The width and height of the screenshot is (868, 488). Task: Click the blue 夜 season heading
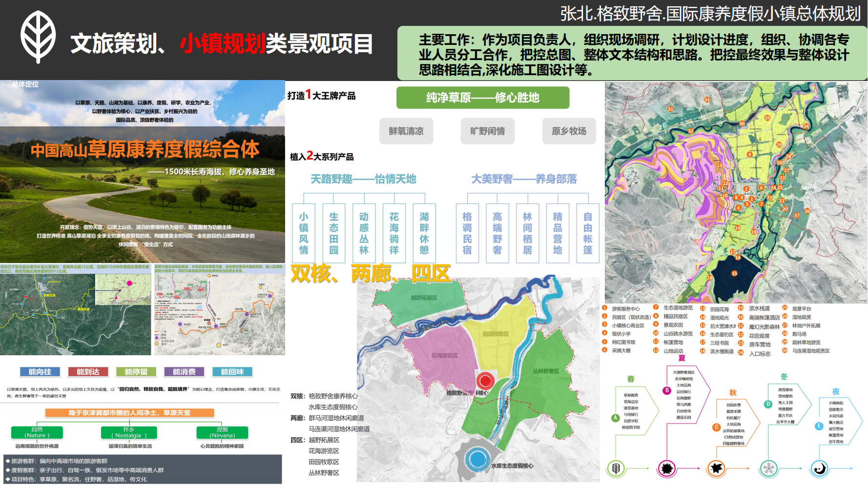(836, 391)
